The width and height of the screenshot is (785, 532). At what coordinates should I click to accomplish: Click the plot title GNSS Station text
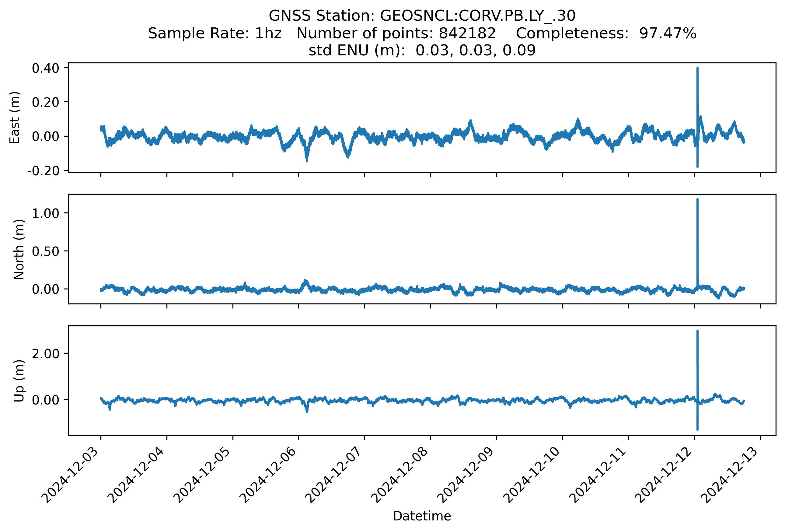pos(422,16)
